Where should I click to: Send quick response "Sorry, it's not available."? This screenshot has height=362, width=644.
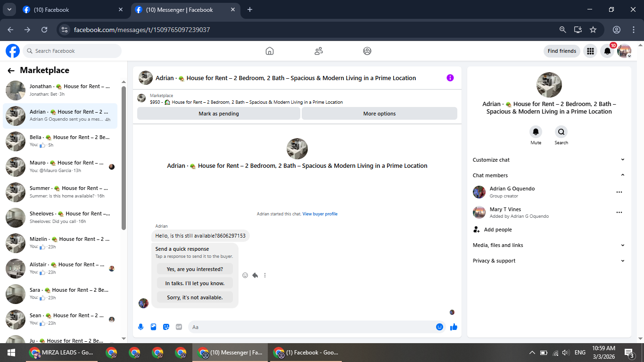point(195,297)
